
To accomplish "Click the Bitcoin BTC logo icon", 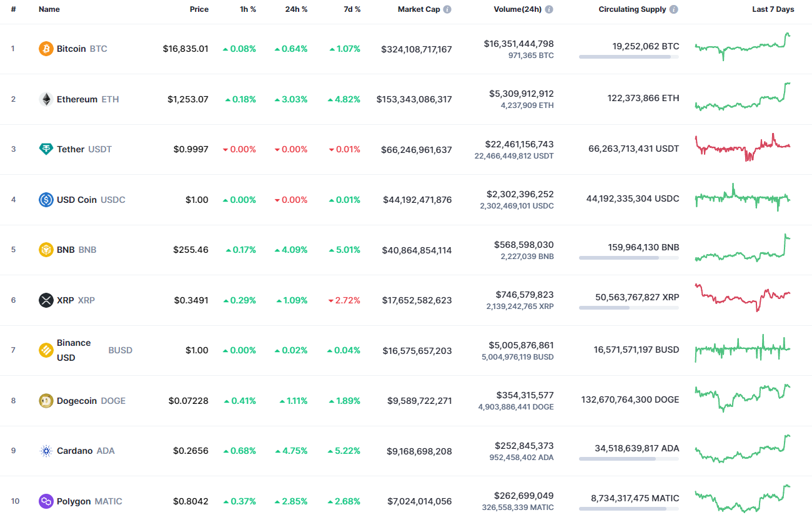I will [46, 48].
